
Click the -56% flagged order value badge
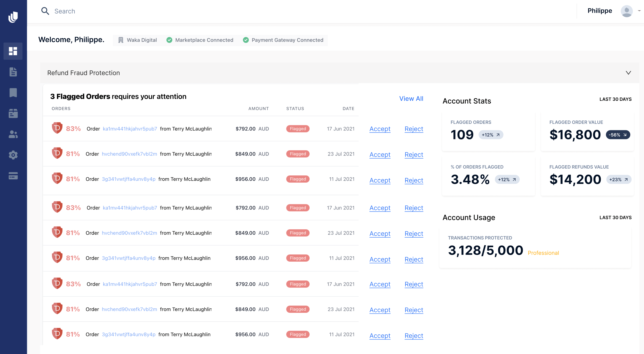(618, 135)
